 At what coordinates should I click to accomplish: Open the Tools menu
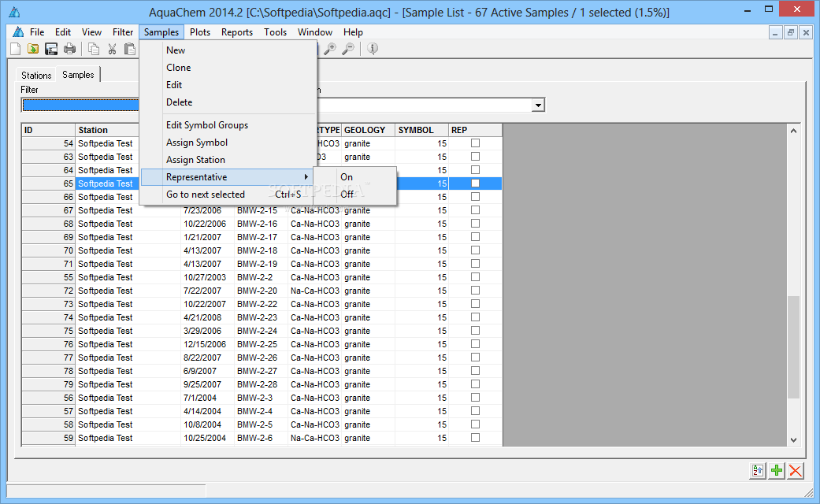(x=275, y=31)
